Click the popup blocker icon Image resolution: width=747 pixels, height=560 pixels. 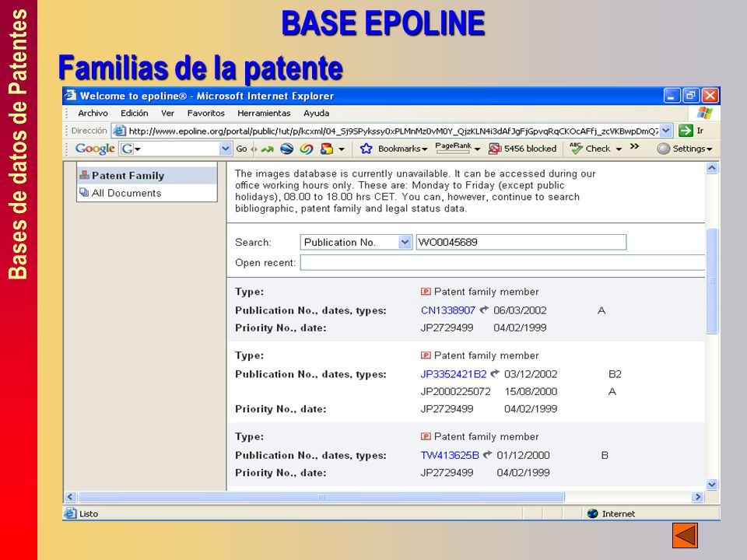(x=495, y=149)
